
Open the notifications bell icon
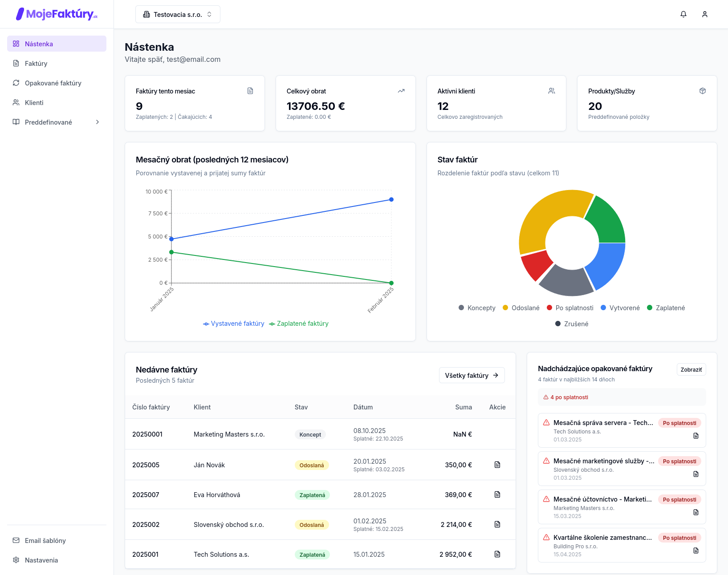point(683,14)
